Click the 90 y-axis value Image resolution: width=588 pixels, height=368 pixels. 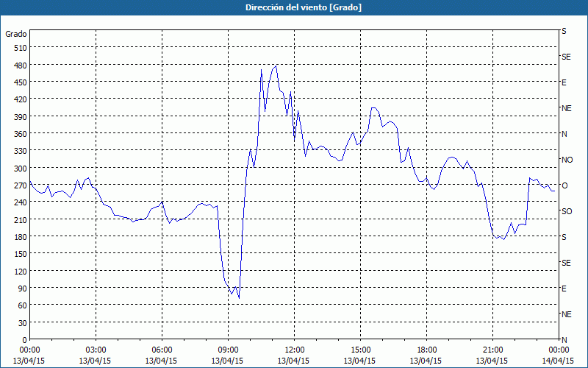click(x=23, y=289)
